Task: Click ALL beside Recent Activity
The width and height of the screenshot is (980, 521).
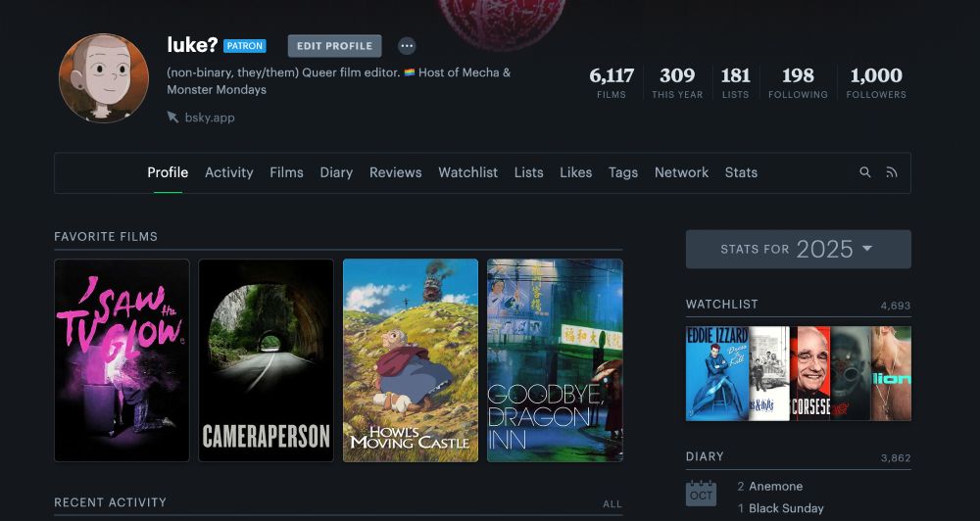Action: coord(612,503)
